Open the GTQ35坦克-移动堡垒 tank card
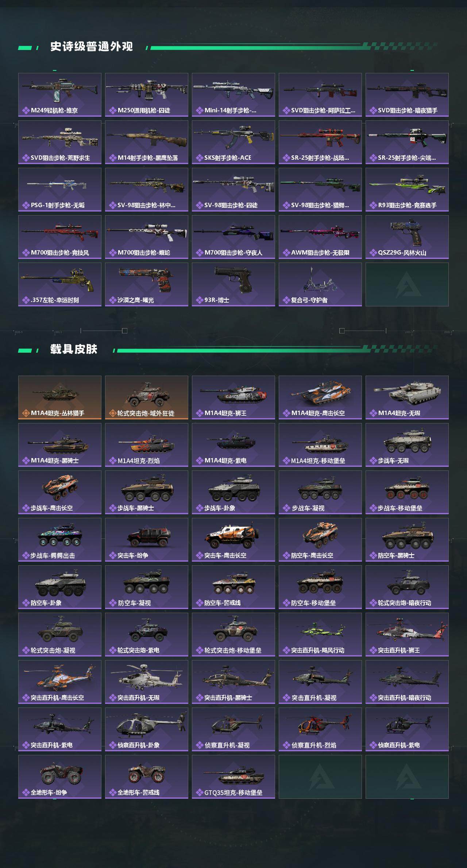The height and width of the screenshot is (868, 467). (x=233, y=777)
